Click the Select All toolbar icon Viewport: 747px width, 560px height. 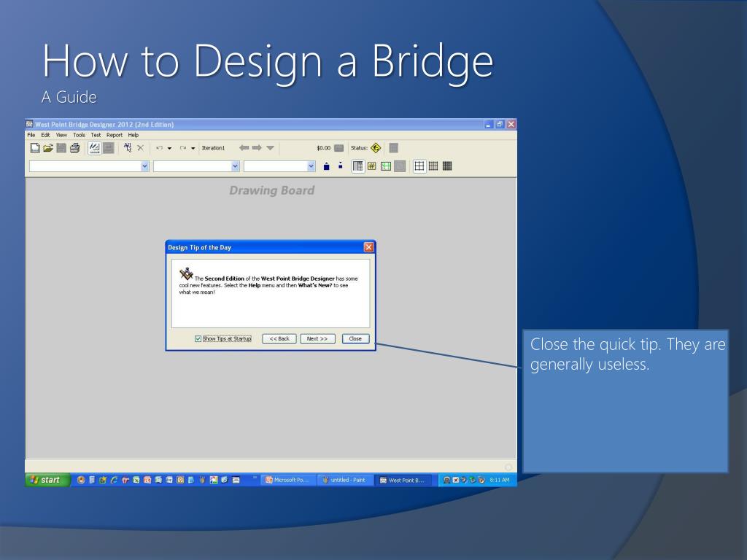127,147
